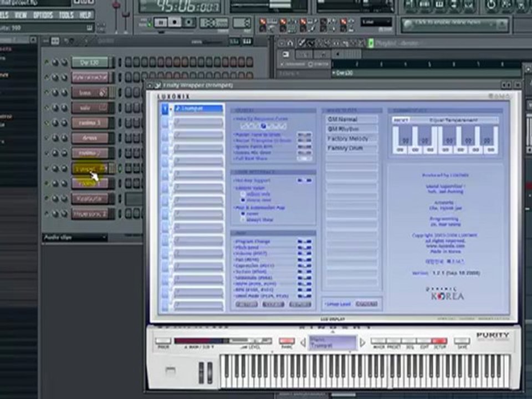532x399 pixels.
Task: Select the always show radio under Automation Map
Action: [x=243, y=220]
